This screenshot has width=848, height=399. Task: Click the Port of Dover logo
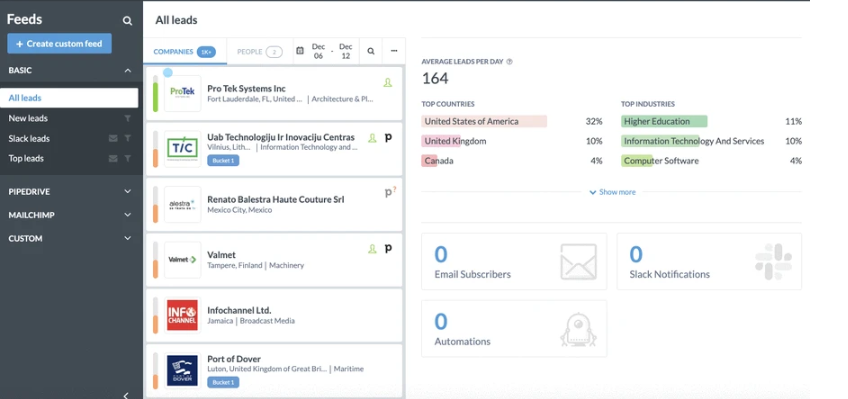(182, 370)
